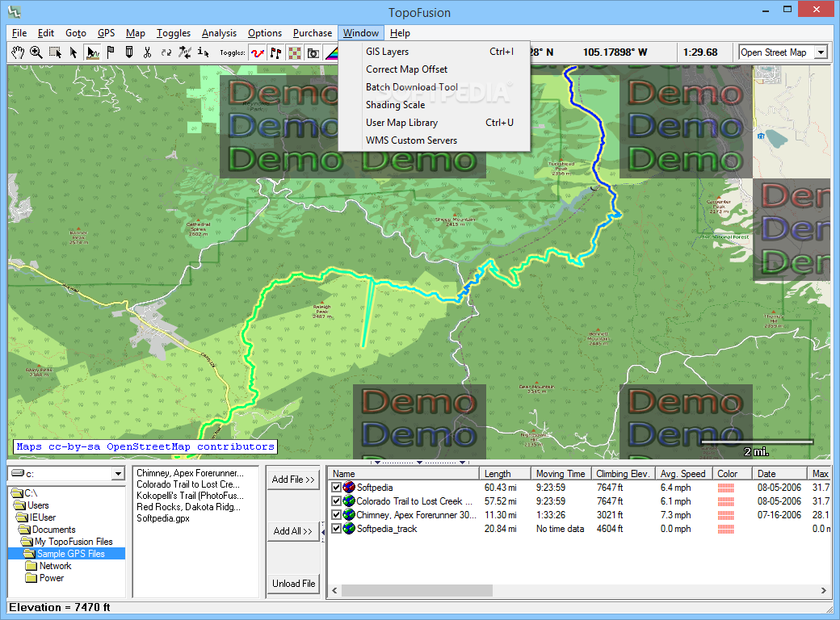Open the Edit menu
This screenshot has width=840, height=620.
click(x=46, y=33)
